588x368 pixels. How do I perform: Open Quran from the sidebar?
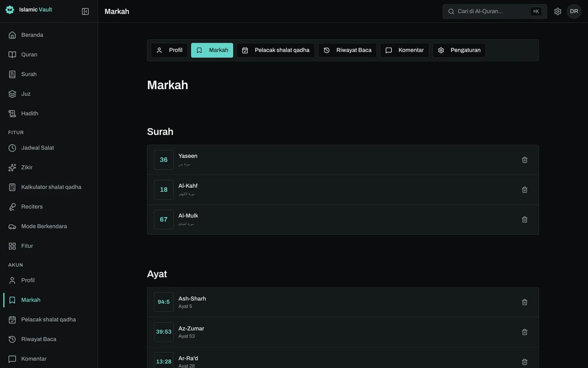click(x=49, y=54)
